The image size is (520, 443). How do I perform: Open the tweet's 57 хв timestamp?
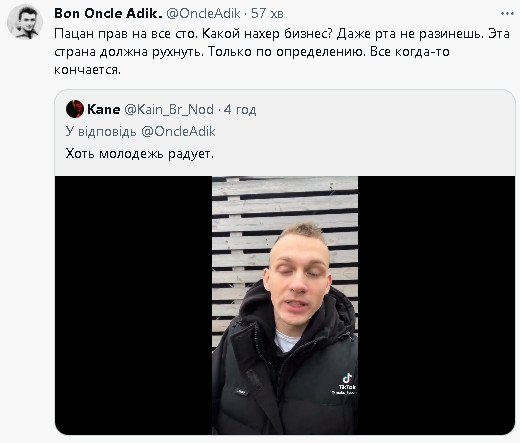[x=267, y=13]
